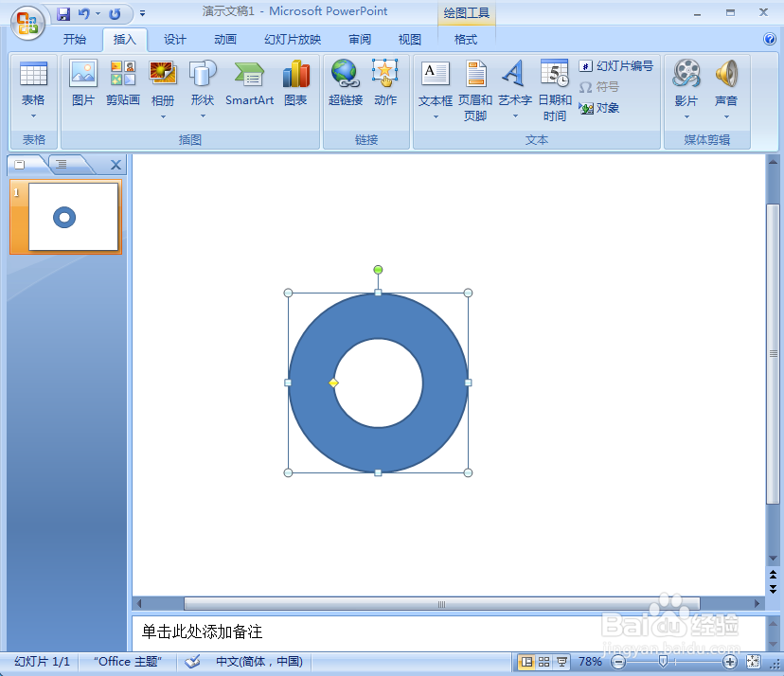Expand the 相册 dropdown arrow

(163, 117)
